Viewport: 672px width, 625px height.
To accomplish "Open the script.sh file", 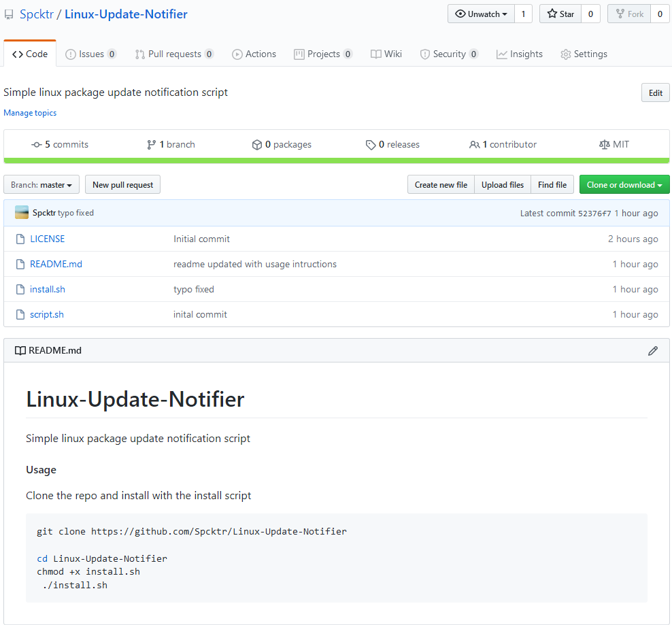I will [x=47, y=315].
